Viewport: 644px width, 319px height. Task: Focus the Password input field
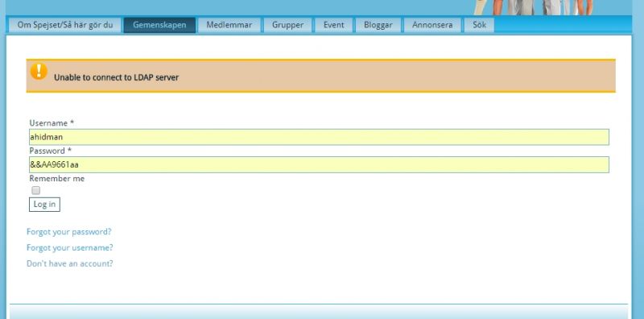(319, 164)
